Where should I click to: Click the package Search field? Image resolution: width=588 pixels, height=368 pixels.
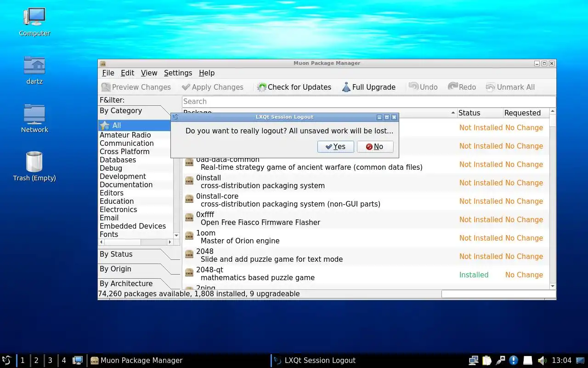pyautogui.click(x=368, y=102)
